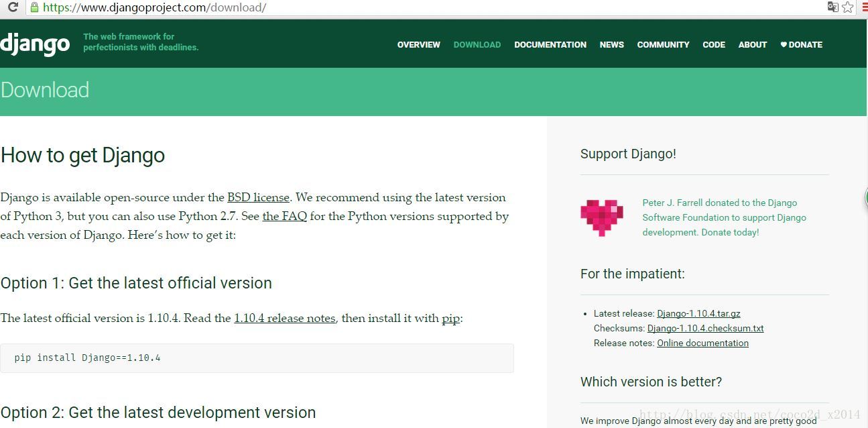This screenshot has width=868, height=428.
Task: Reload the page with the refresh icon
Action: point(13,7)
